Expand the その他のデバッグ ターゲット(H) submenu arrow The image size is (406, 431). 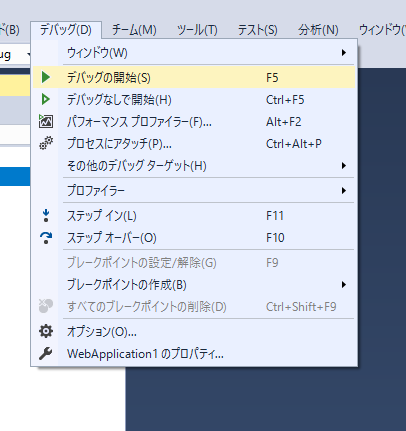click(x=344, y=166)
